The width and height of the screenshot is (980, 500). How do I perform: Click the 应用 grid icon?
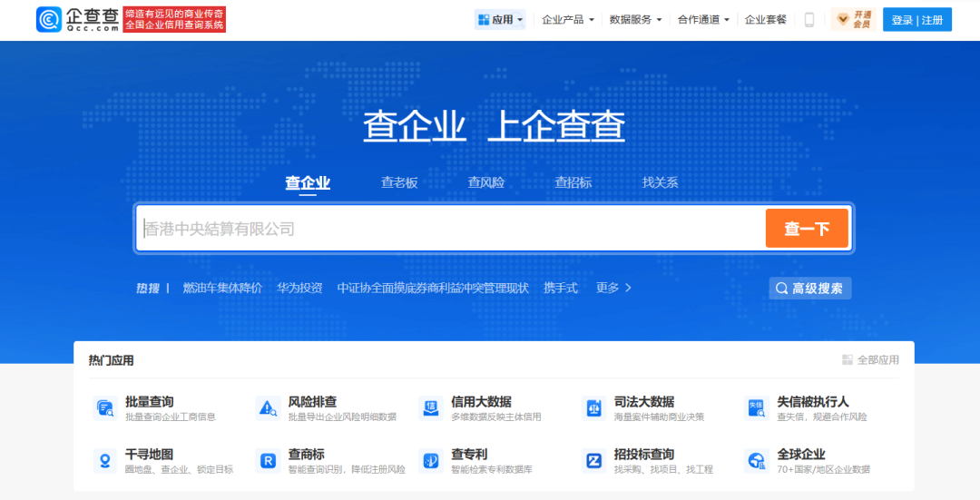(484, 20)
